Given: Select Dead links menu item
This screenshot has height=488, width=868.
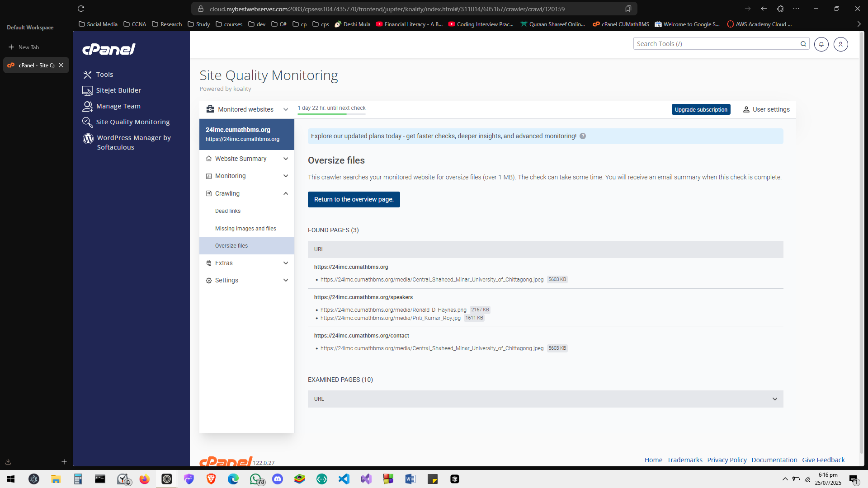Looking at the screenshot, I should 228,211.
